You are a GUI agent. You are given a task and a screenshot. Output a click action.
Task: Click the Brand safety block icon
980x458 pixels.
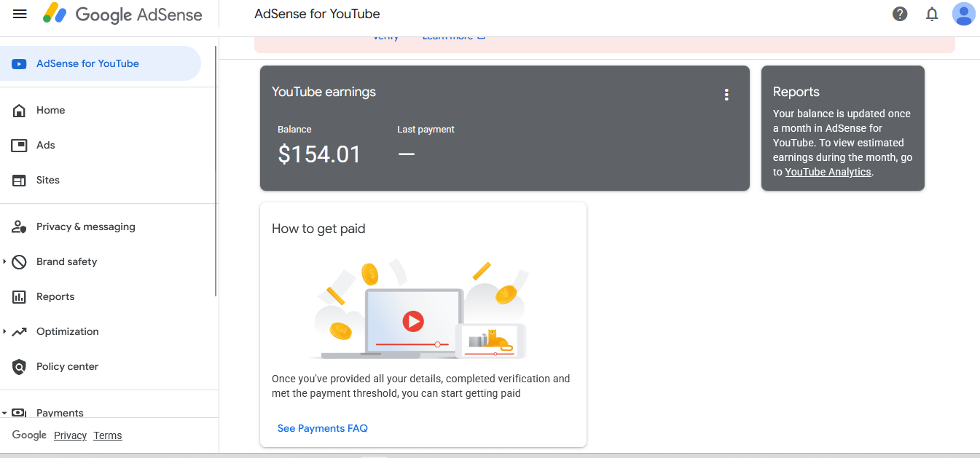19,262
